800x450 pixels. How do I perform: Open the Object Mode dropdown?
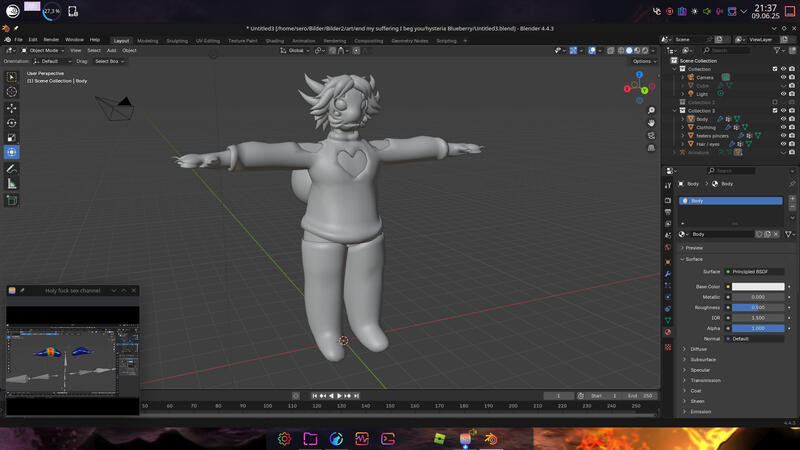tap(42, 50)
